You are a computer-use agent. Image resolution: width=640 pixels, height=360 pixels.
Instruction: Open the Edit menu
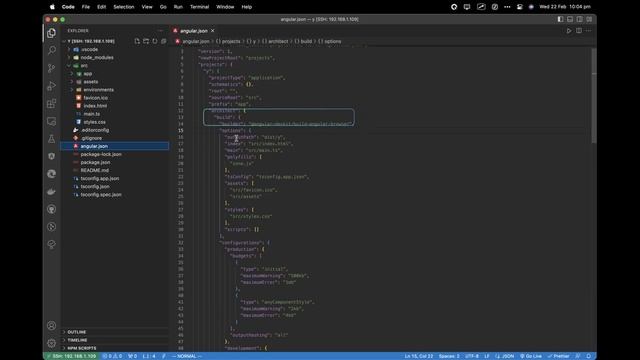click(x=101, y=7)
